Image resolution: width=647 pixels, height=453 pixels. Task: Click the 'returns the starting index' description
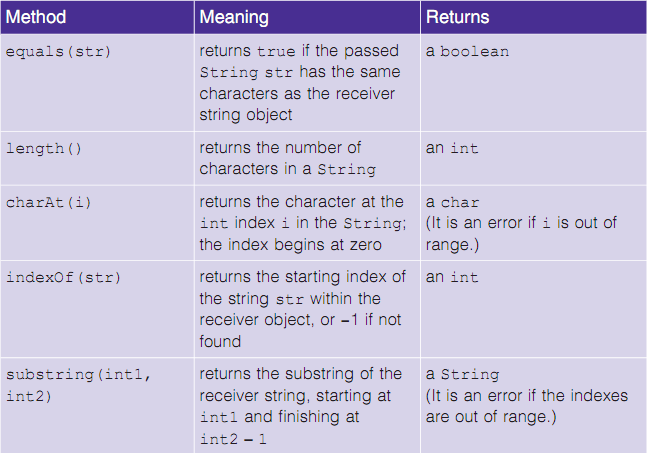(x=302, y=309)
